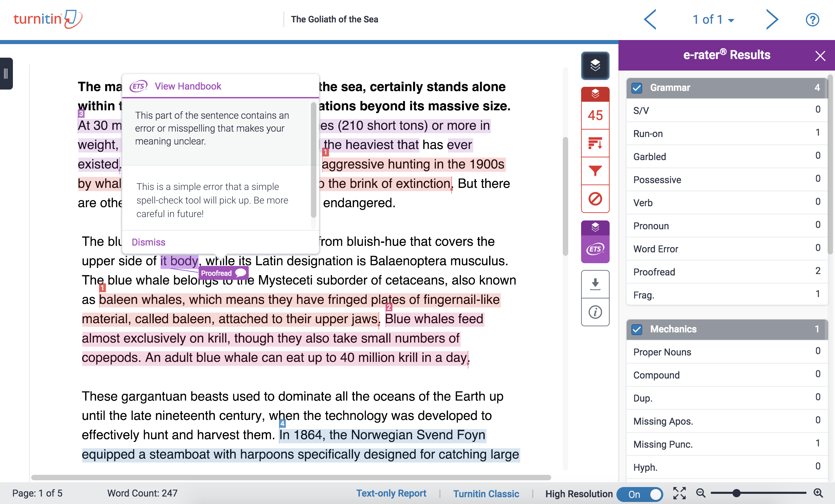
Task: Click the fullscreen expand icon
Action: coord(679,493)
